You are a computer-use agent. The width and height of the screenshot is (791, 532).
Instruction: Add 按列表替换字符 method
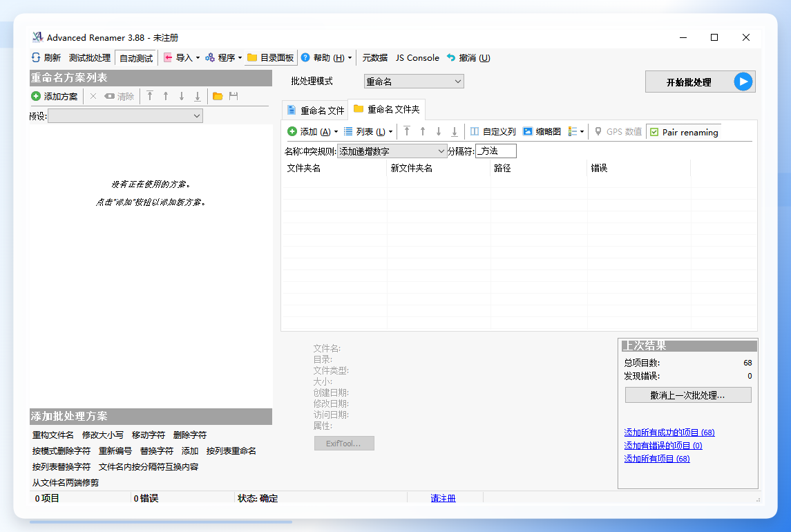(x=61, y=467)
